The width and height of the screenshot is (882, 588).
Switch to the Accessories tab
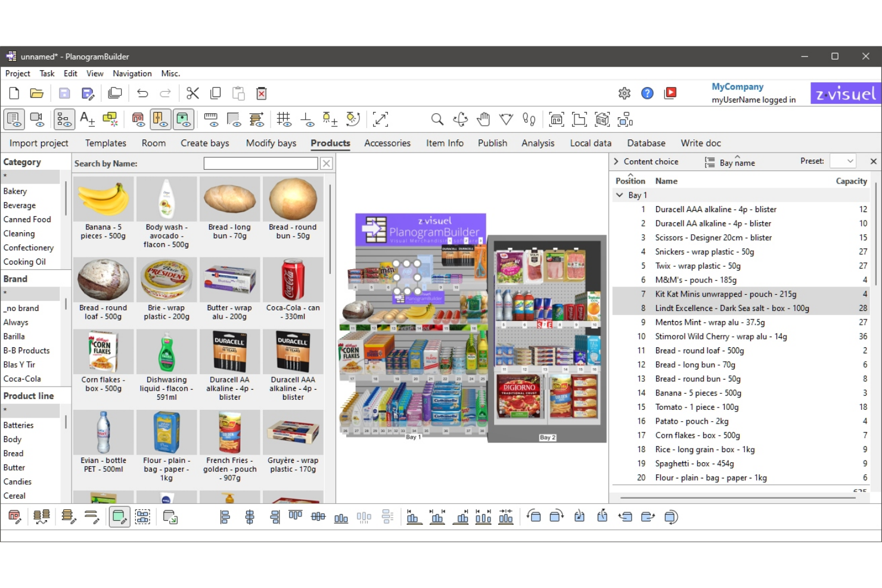click(x=387, y=143)
